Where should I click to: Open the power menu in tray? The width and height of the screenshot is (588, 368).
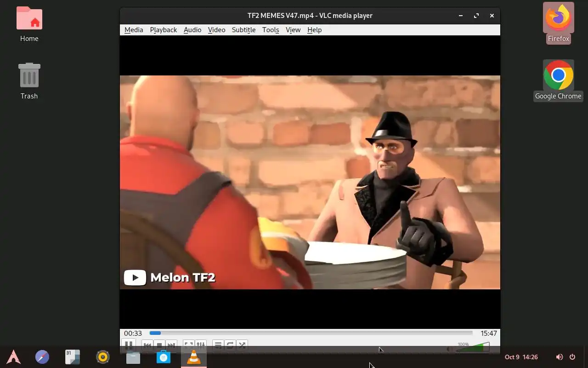click(572, 357)
